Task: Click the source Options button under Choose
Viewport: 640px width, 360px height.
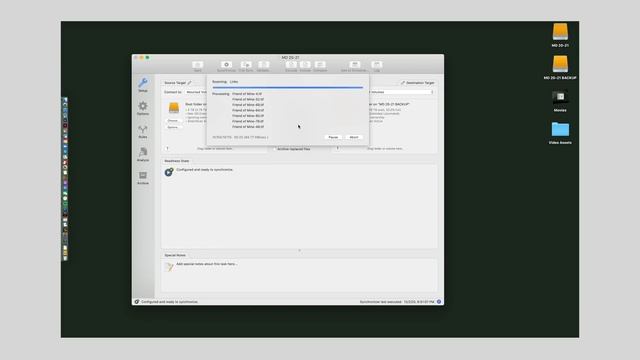Action: (x=173, y=127)
